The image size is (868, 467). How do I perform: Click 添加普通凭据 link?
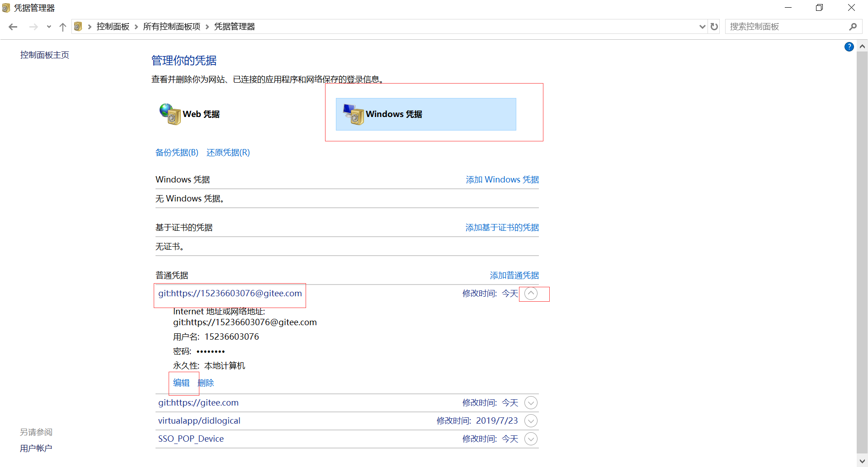coord(514,276)
